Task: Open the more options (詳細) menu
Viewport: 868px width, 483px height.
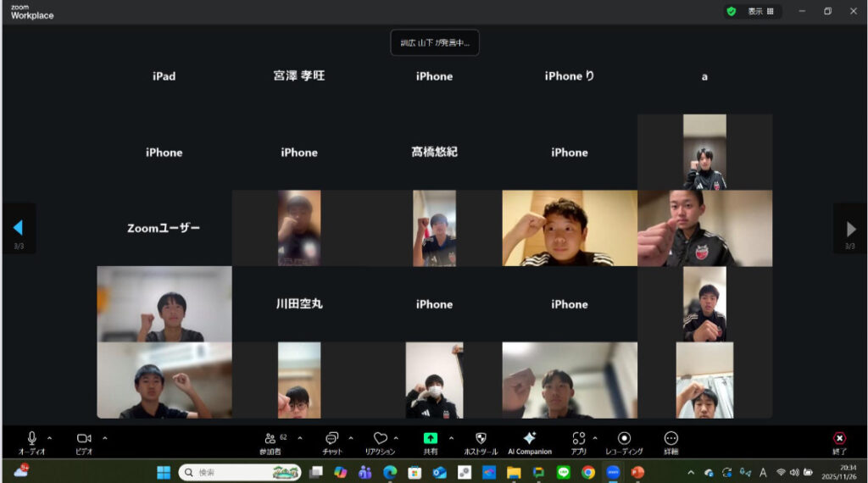Action: pyautogui.click(x=670, y=439)
